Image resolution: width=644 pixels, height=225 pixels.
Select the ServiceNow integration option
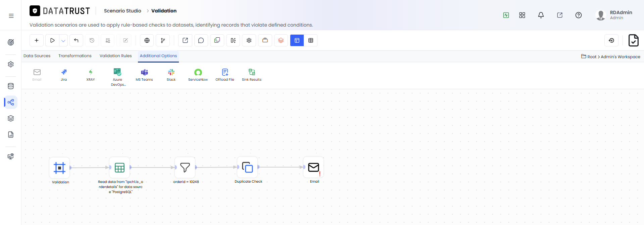point(198,75)
